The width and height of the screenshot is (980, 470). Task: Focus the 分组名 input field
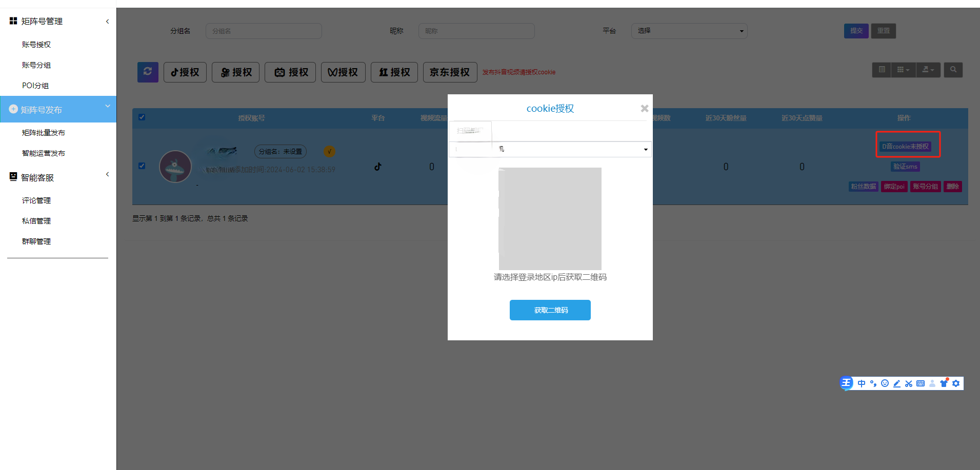tap(264, 31)
